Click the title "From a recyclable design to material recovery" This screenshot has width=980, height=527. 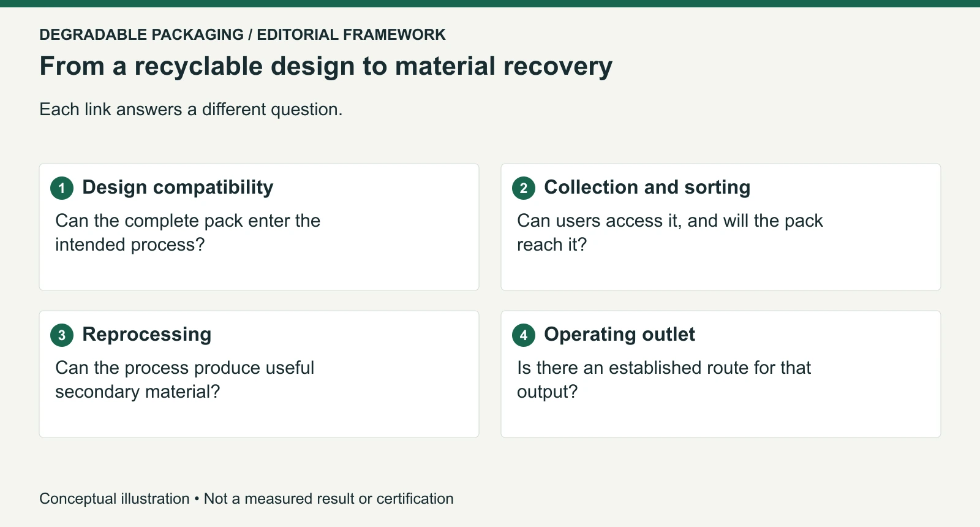(x=326, y=67)
